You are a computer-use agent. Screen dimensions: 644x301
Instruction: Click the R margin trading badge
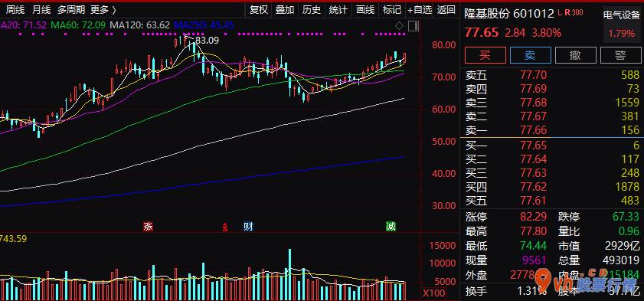567,13
